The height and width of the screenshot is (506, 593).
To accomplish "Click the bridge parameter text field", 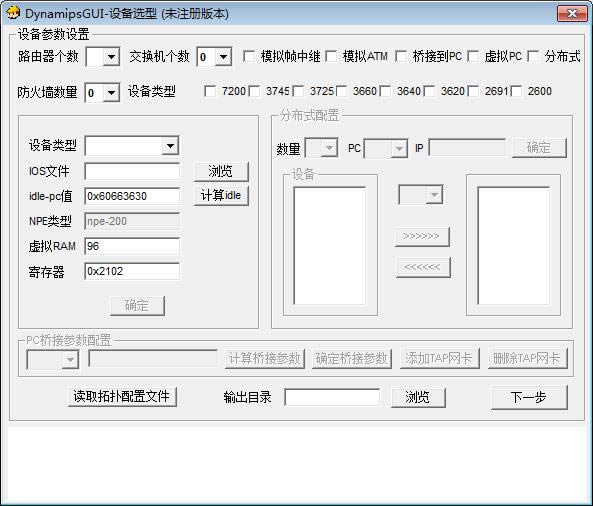I will (x=153, y=358).
